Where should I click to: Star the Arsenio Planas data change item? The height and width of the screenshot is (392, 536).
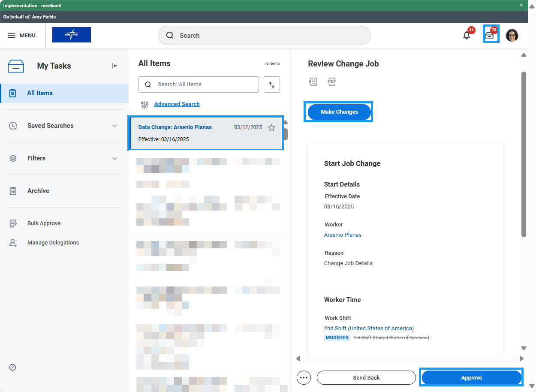pos(271,127)
